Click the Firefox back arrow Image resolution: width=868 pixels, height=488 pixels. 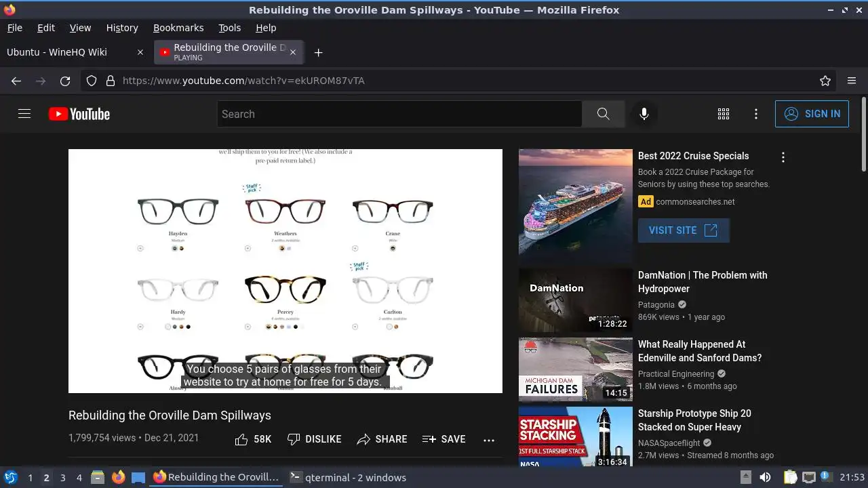(x=16, y=81)
